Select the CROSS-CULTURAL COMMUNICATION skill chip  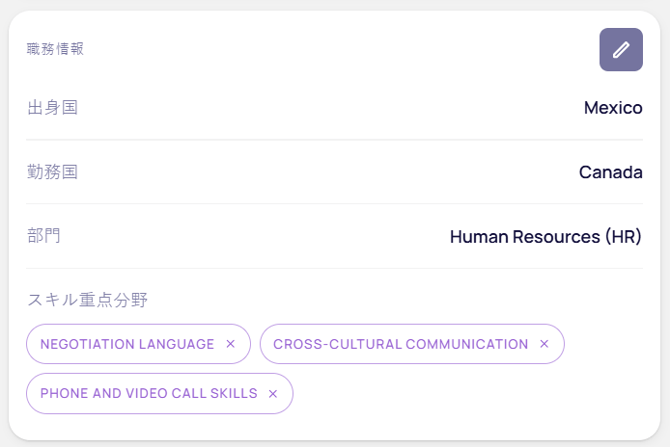coord(412,344)
